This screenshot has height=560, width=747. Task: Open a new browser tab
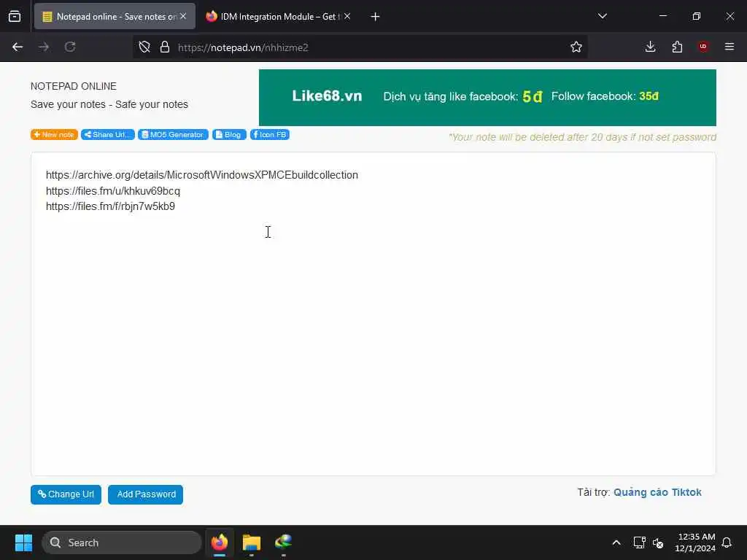click(x=376, y=17)
